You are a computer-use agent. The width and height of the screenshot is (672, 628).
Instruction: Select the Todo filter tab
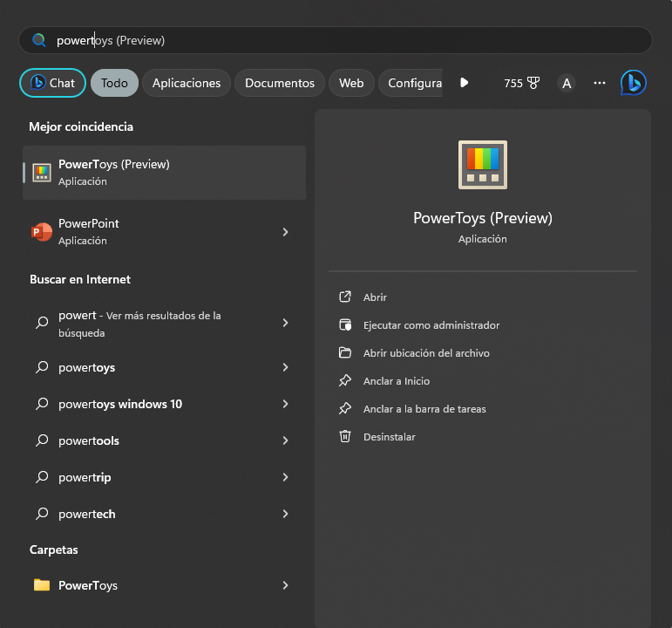click(114, 83)
